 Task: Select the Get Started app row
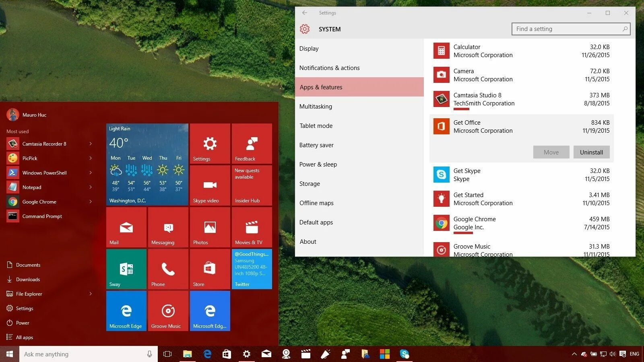(522, 199)
